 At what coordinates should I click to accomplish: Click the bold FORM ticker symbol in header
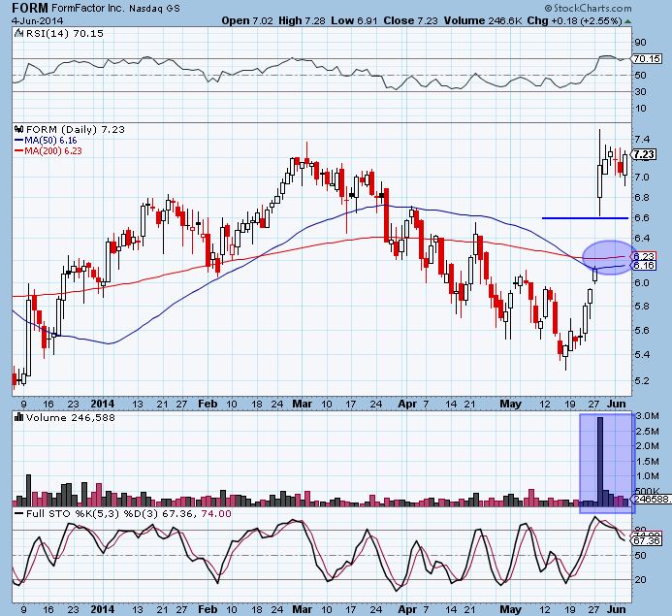(x=30, y=8)
